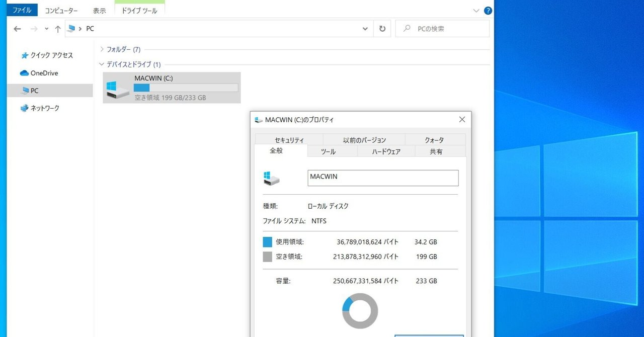
Task: Open the 以前のバージョン tab
Action: click(x=364, y=140)
